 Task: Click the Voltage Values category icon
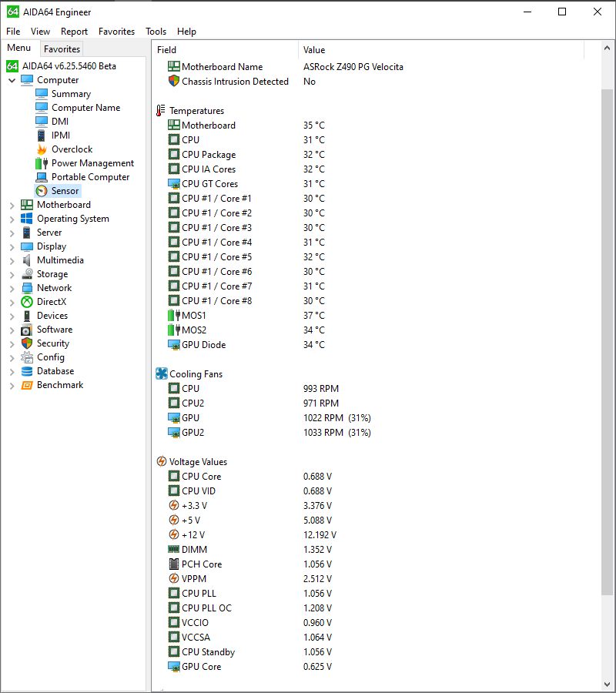pos(161,461)
